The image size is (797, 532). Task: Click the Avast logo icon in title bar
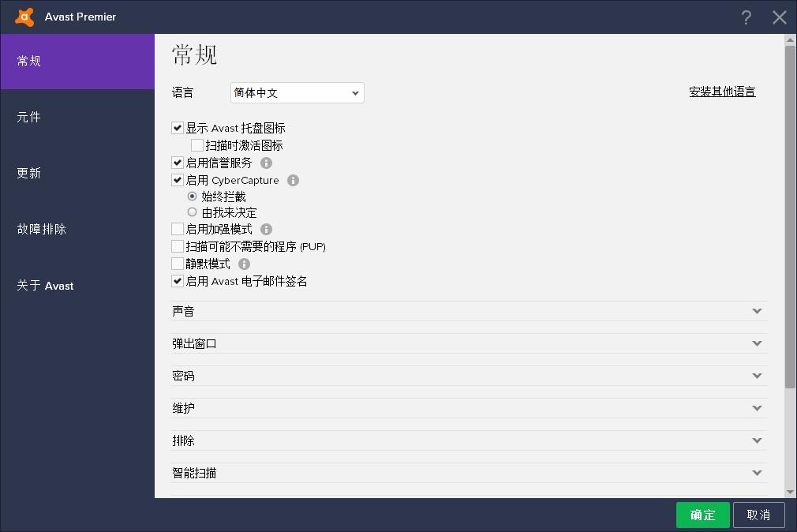(24, 17)
